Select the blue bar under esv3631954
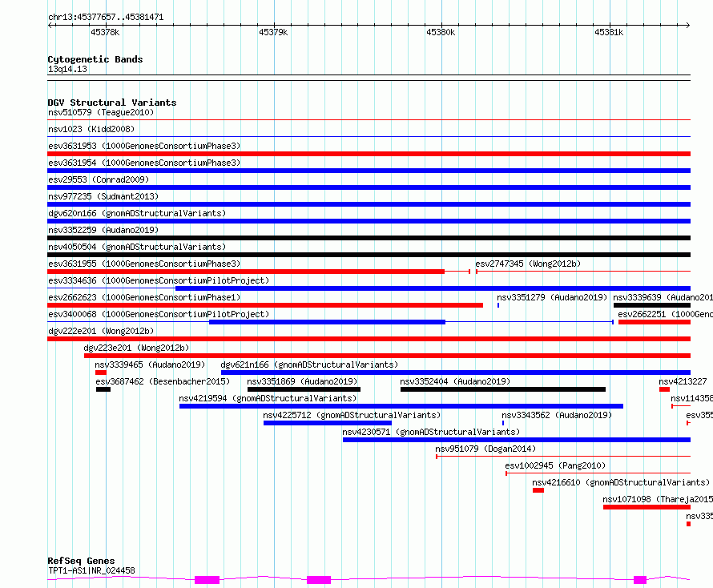Image resolution: width=713 pixels, height=588 pixels. (x=369, y=171)
